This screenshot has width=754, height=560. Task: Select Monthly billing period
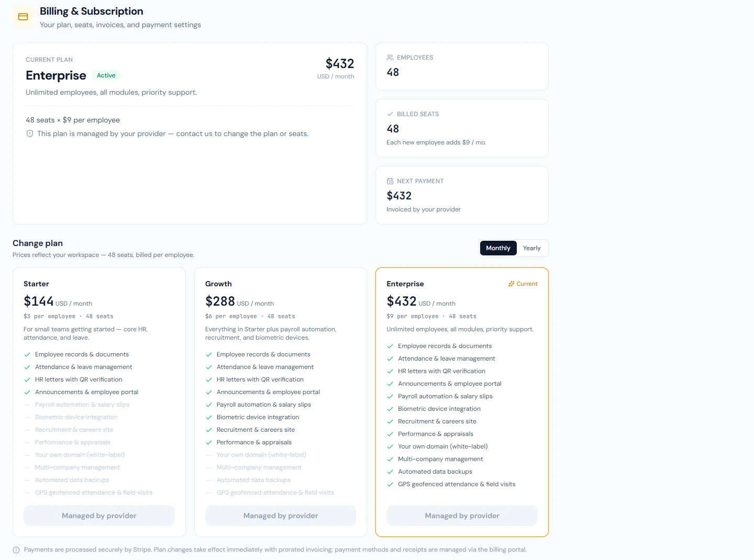click(498, 248)
